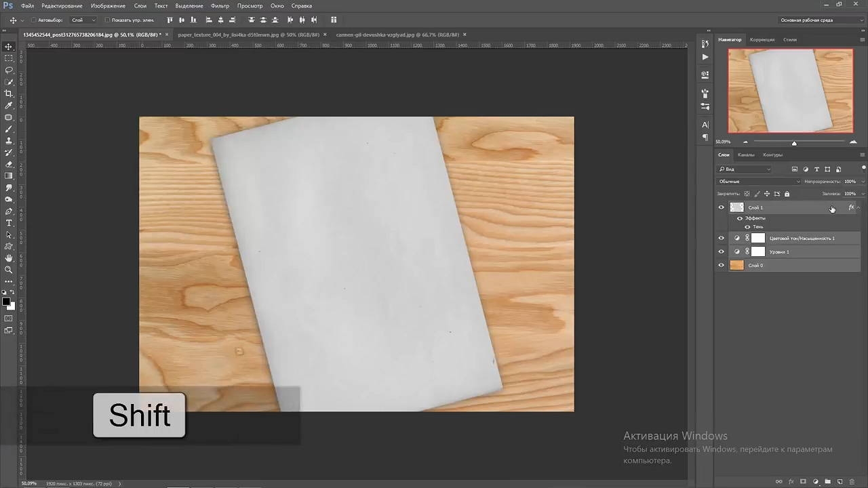Viewport: 868px width, 488px height.
Task: Filter layers by type (T) icon
Action: pos(816,169)
